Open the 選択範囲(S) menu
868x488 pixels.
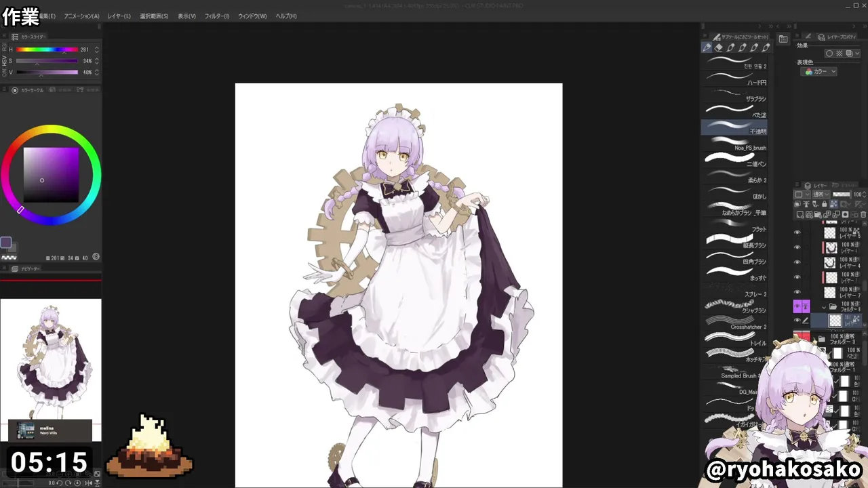click(154, 16)
